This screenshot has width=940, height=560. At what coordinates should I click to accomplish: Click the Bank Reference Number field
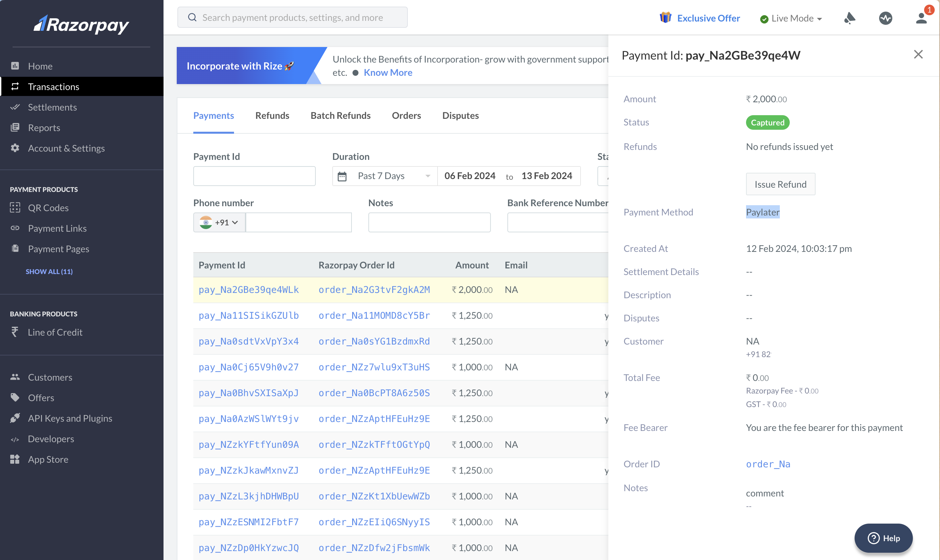pos(558,222)
